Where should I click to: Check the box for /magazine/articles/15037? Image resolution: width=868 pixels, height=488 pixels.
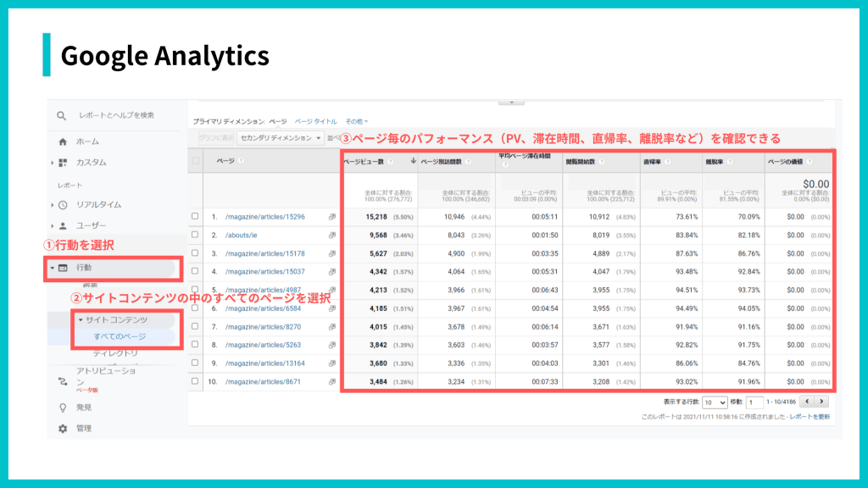(x=195, y=271)
